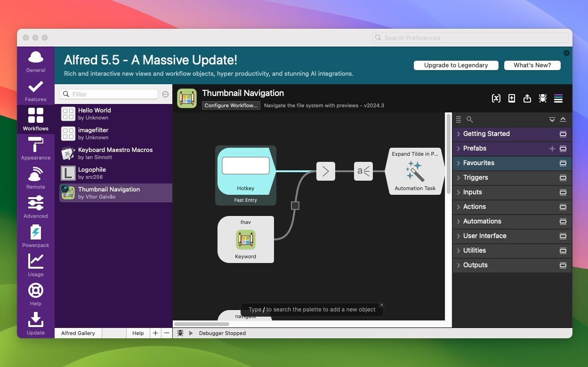Viewport: 588px width, 367px height.
Task: Toggle the Utilities category display icon
Action: point(563,250)
